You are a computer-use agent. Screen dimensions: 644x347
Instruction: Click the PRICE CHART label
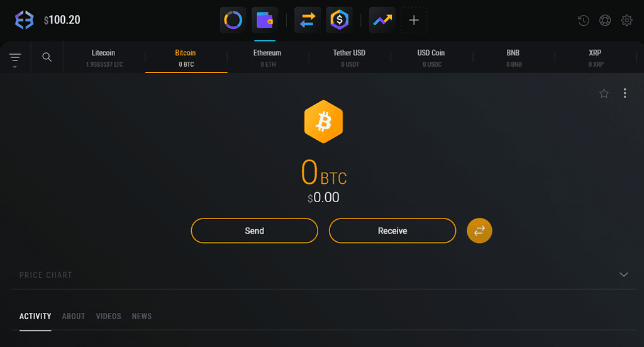(x=45, y=275)
